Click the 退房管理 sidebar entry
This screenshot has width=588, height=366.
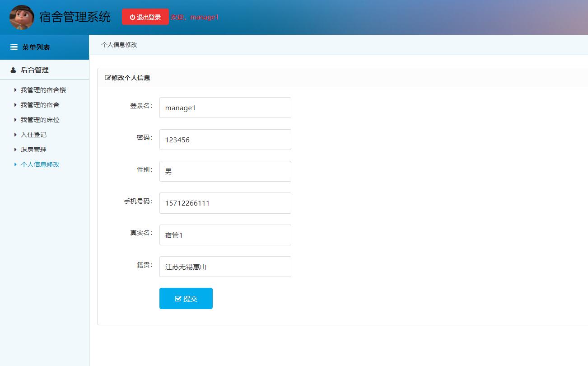[x=33, y=150]
